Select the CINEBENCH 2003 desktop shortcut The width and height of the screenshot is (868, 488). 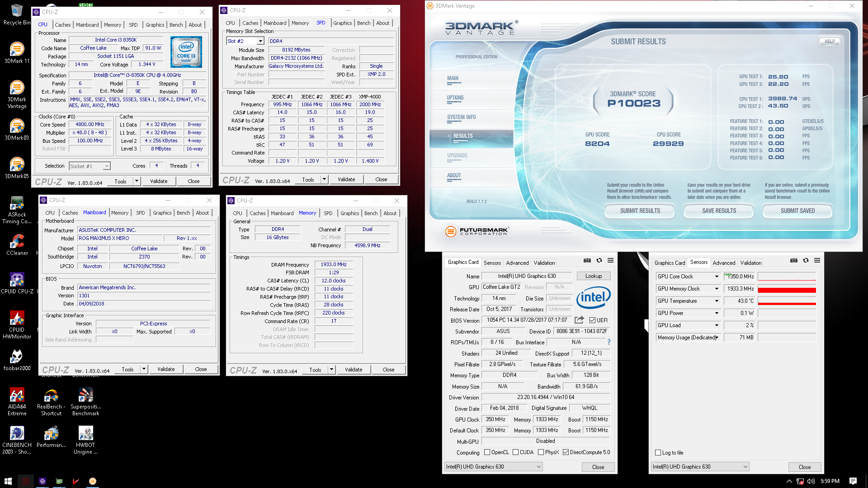pyautogui.click(x=17, y=440)
